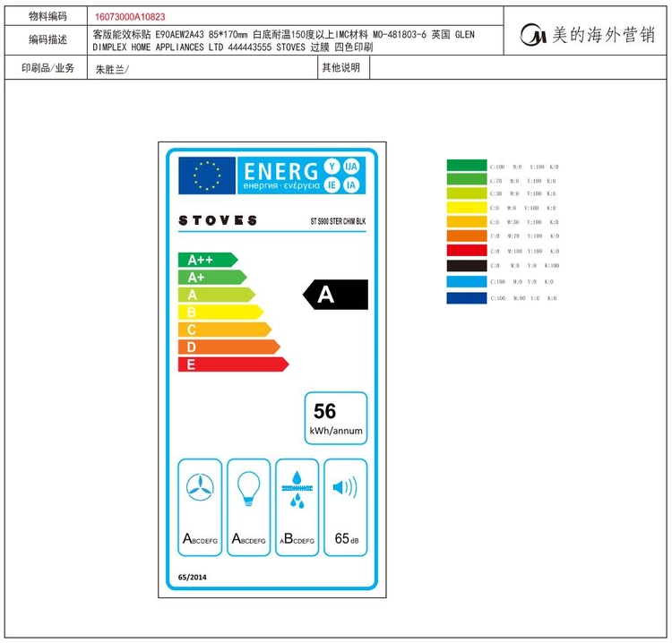Viewport: 672px width, 643px height.
Task: Click CMYK values C:0 M:0 Y:0 K:100
Action: click(x=524, y=266)
